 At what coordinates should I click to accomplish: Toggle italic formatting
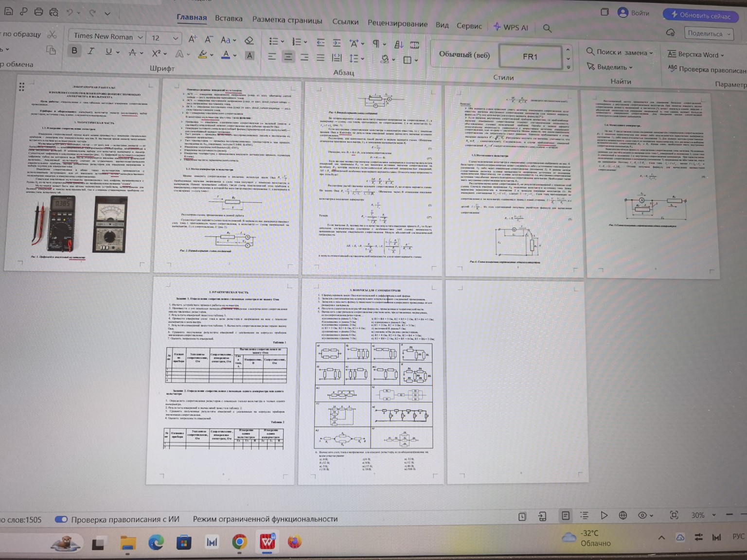click(90, 51)
